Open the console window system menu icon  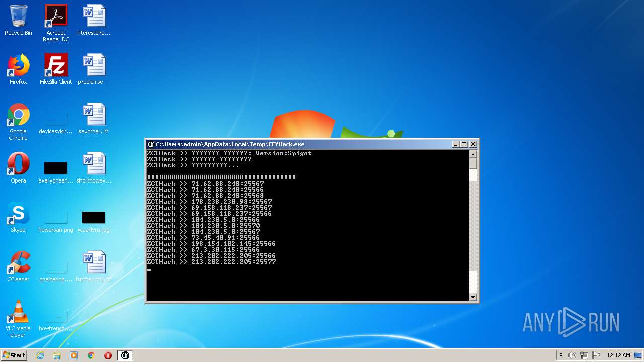(151, 144)
